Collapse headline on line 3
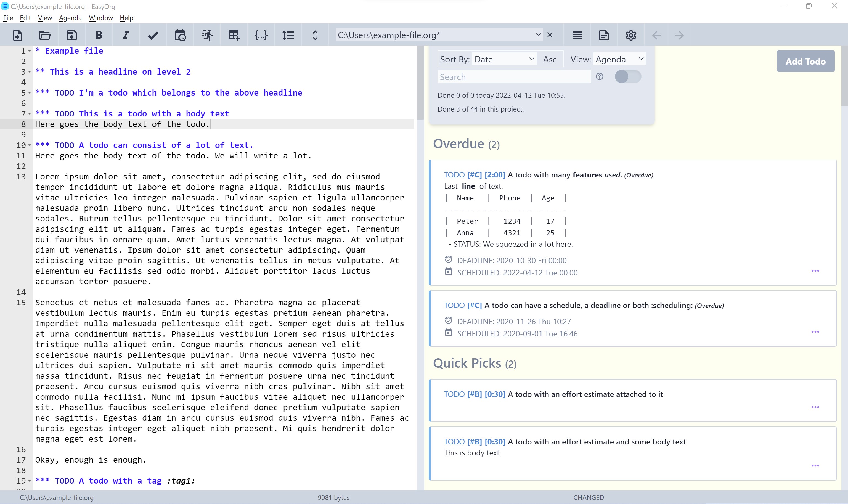 pos(30,72)
